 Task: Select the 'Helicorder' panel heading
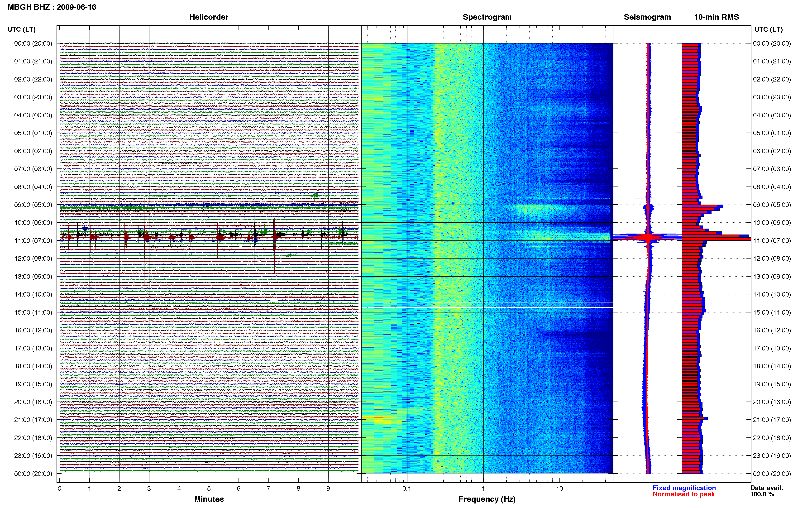209,17
